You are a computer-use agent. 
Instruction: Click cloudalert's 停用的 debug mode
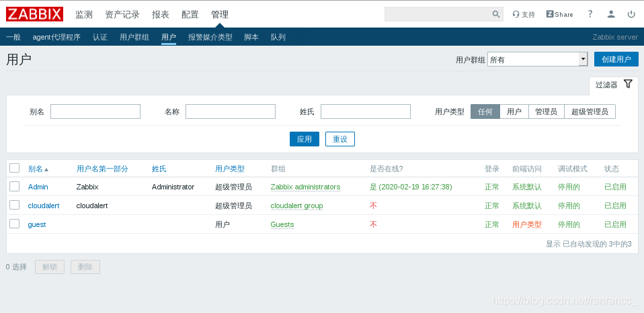pyautogui.click(x=569, y=206)
